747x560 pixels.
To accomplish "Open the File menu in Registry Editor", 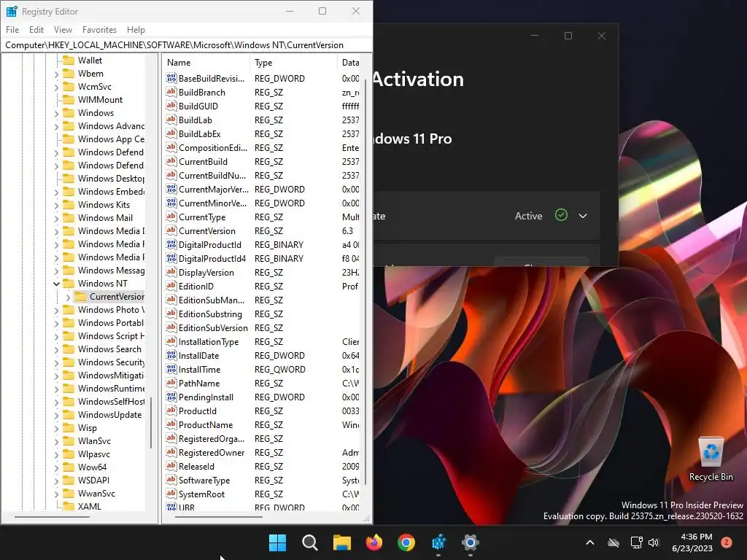I will click(x=12, y=29).
